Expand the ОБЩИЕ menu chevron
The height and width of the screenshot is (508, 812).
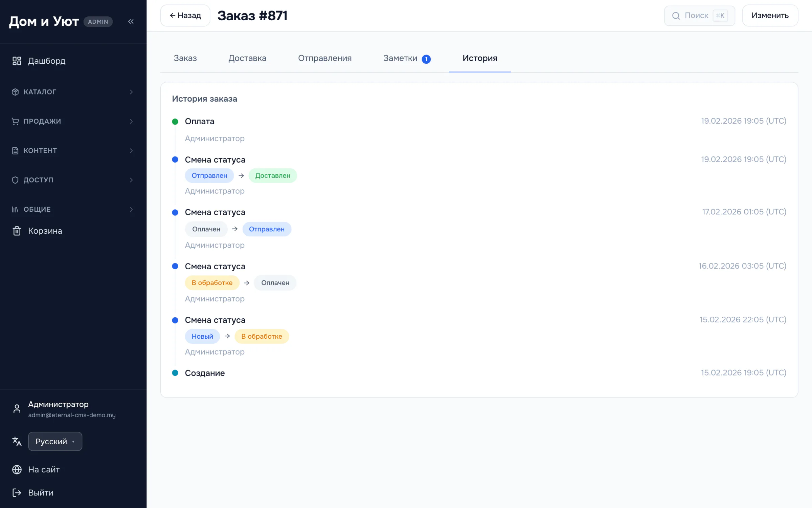(131, 209)
